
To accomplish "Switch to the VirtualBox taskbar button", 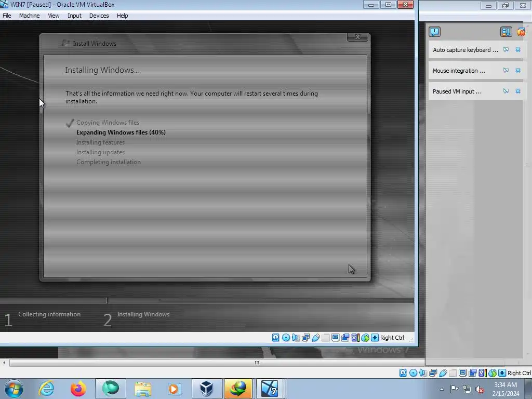I will coord(207,389).
